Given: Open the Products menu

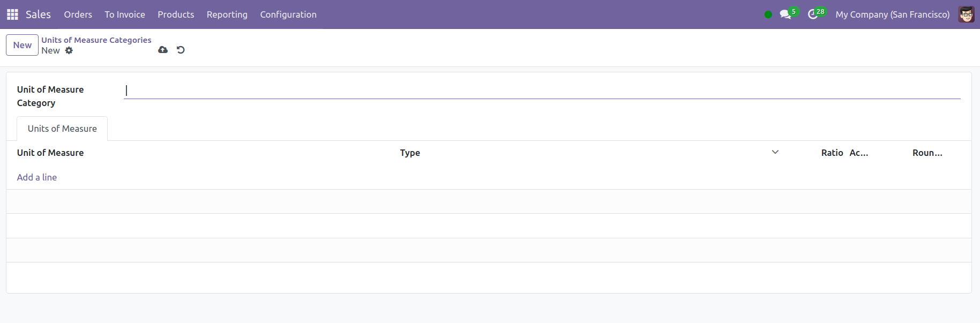Looking at the screenshot, I should point(176,14).
